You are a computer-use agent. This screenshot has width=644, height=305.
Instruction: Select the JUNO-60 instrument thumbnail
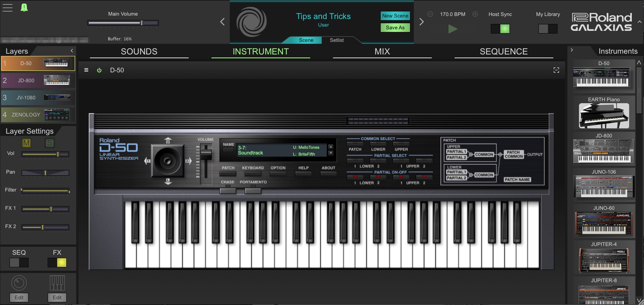tap(604, 222)
